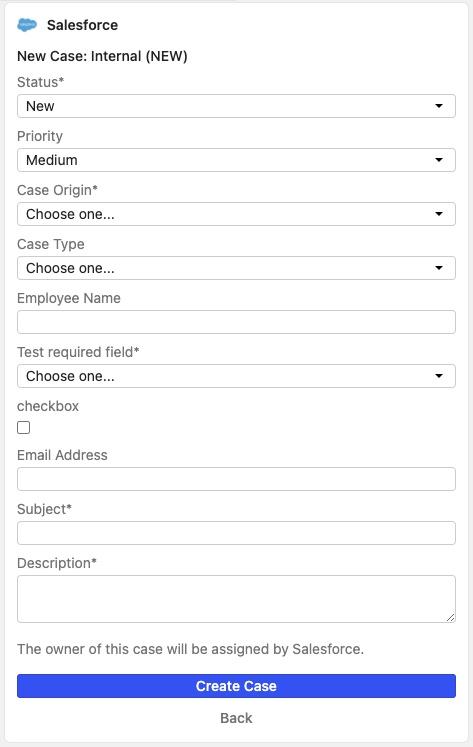473x747 pixels.
Task: Click the Salesforce cloud logo icon
Action: click(x=27, y=25)
